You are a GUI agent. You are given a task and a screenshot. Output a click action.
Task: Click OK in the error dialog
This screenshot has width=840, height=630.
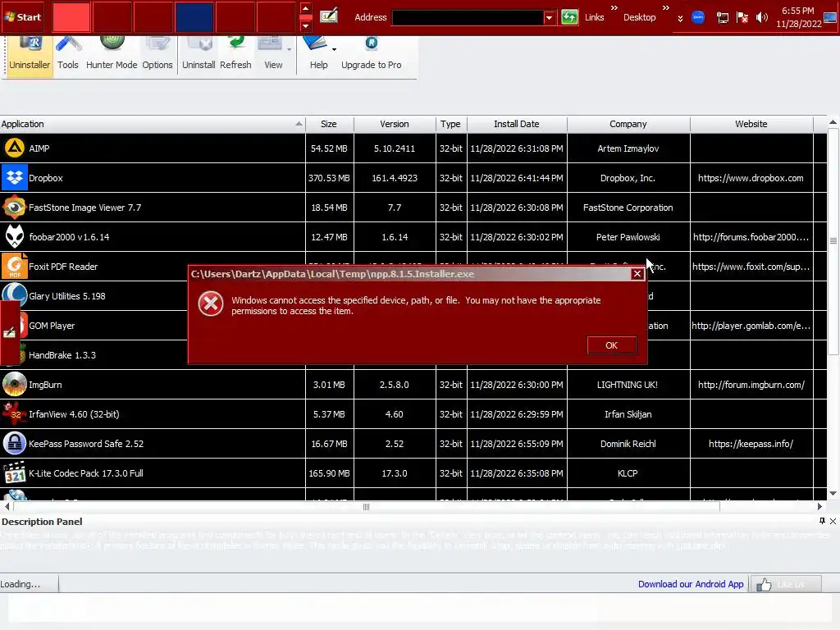(612, 345)
